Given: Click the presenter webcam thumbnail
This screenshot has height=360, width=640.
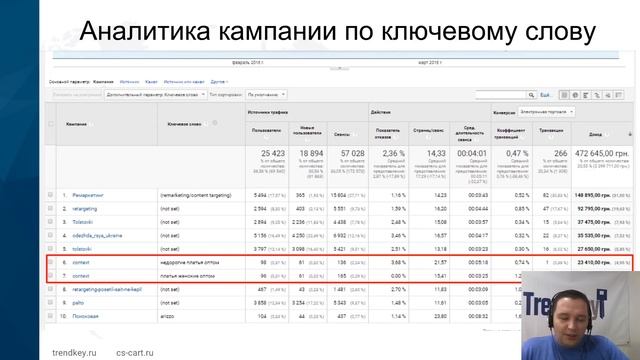Looking at the screenshot, I should (580, 316).
